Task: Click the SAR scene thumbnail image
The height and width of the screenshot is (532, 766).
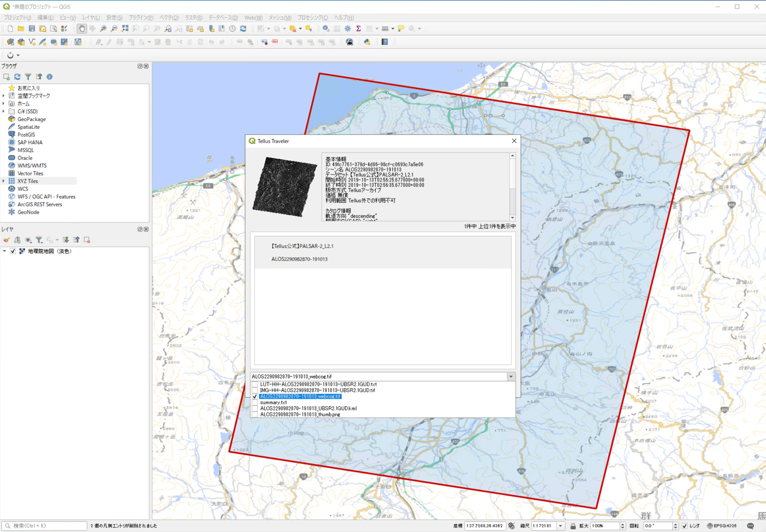Action: tap(285, 187)
